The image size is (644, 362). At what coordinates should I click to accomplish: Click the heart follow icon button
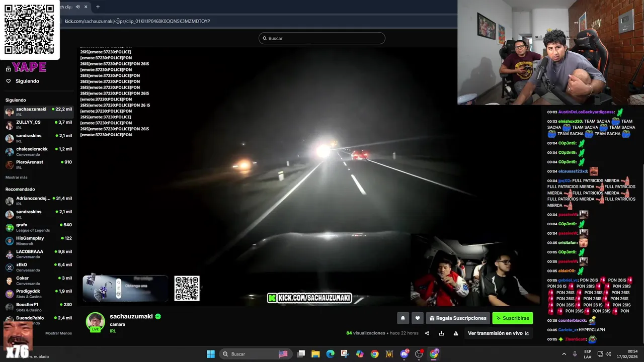(417, 318)
